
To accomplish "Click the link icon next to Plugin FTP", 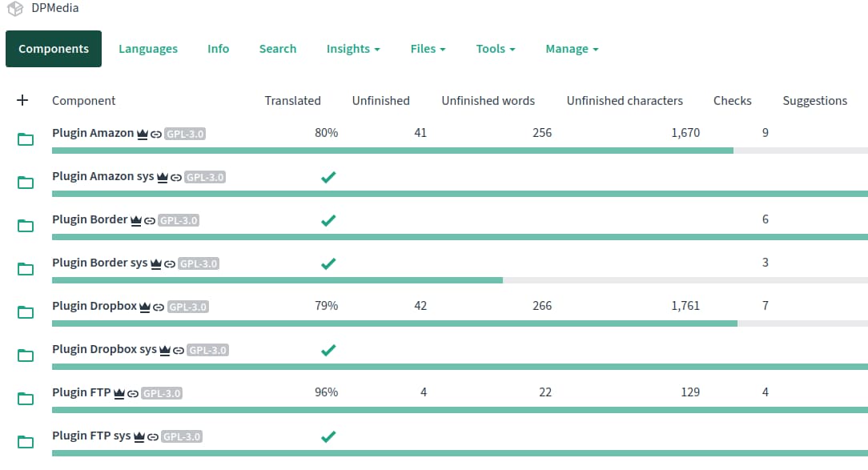I will [132, 393].
